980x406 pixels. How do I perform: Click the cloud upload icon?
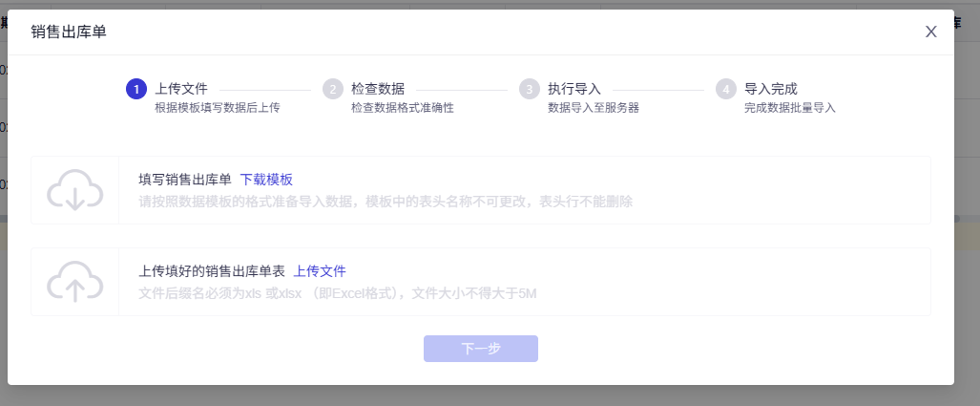(75, 282)
